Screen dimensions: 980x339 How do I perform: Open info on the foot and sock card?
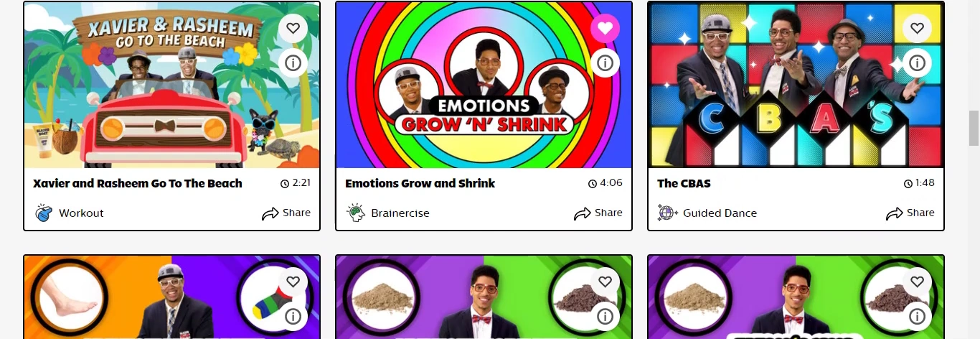pyautogui.click(x=293, y=316)
